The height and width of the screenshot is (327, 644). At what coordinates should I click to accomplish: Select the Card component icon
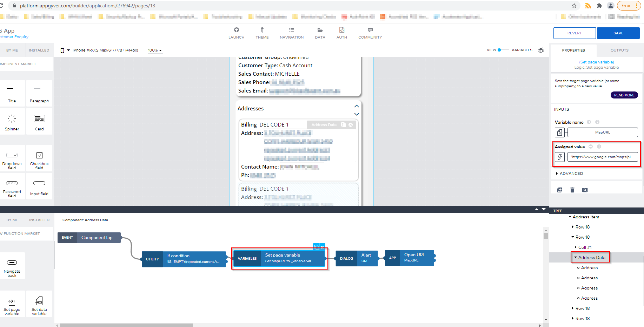39,118
